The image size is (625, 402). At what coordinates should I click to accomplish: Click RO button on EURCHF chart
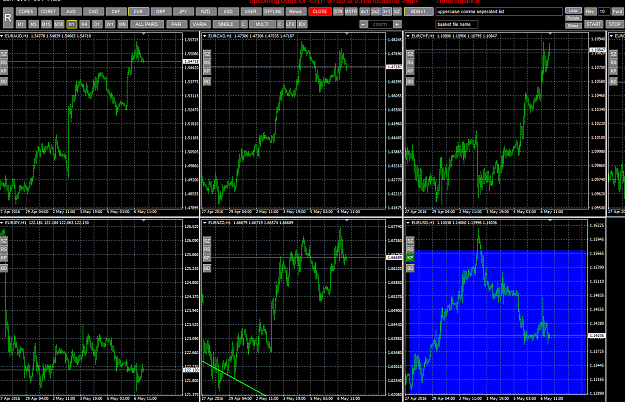click(410, 81)
